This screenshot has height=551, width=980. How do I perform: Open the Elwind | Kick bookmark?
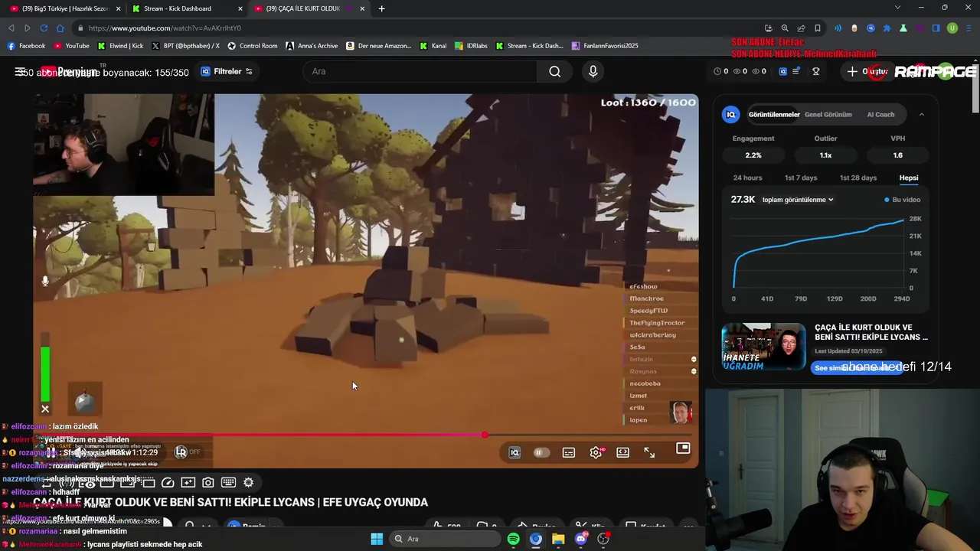(120, 46)
